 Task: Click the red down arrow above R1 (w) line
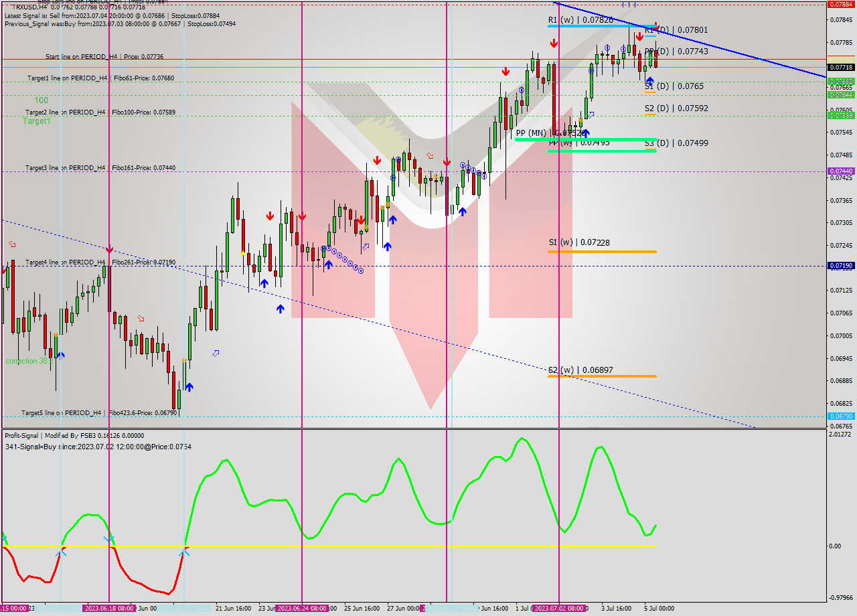tap(554, 44)
